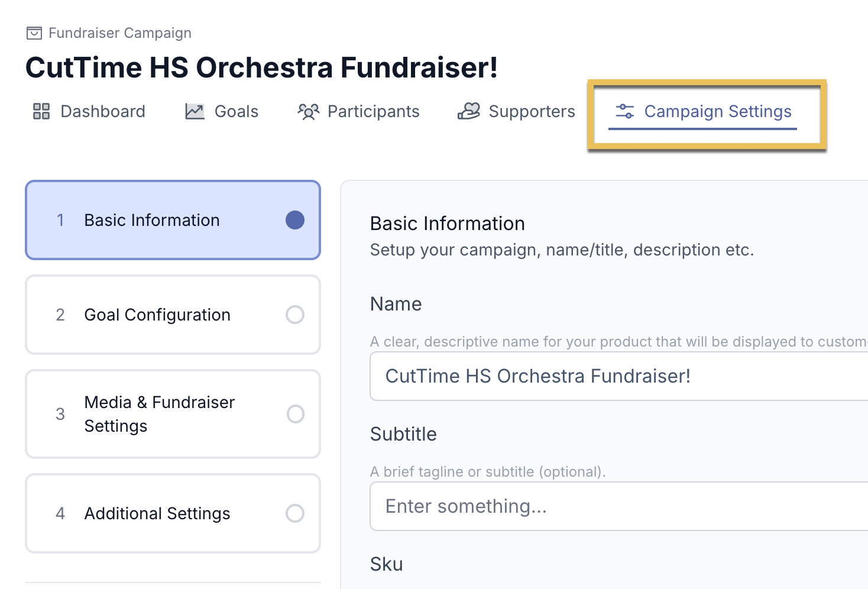Viewport: 868px width, 589px height.
Task: Click the Supporters heart-hand icon
Action: (x=469, y=111)
